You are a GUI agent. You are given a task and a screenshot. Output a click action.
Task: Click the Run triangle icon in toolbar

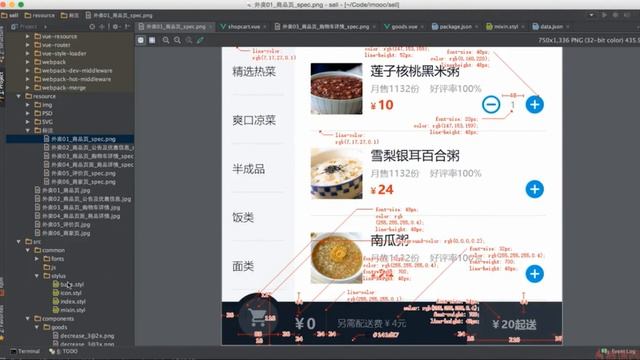pos(604,15)
